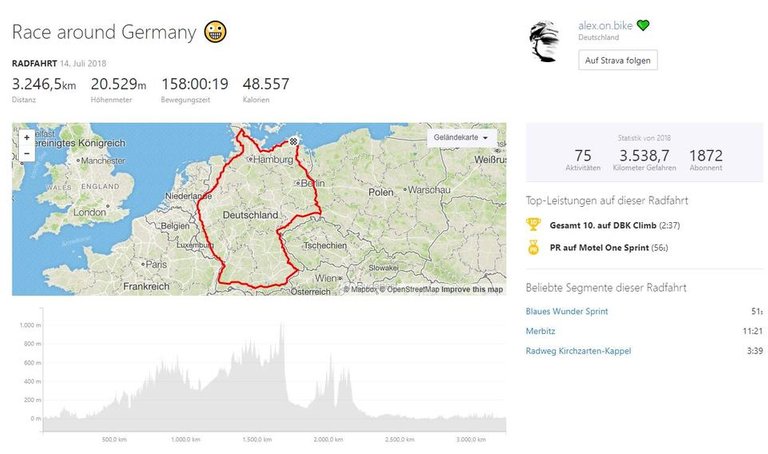Open the Merbitz segment
The height and width of the screenshot is (454, 768).
coord(541,330)
